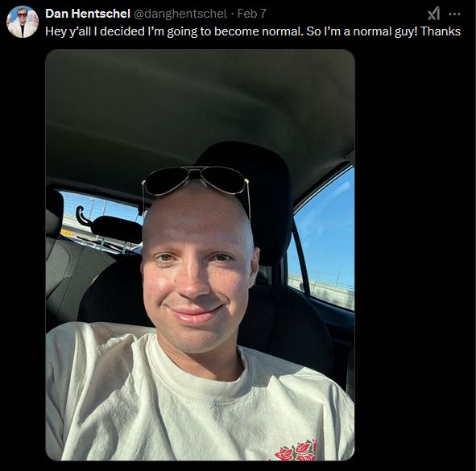Click Dan Hentschel's profile avatar
This screenshot has height=471, width=476.
(23, 22)
